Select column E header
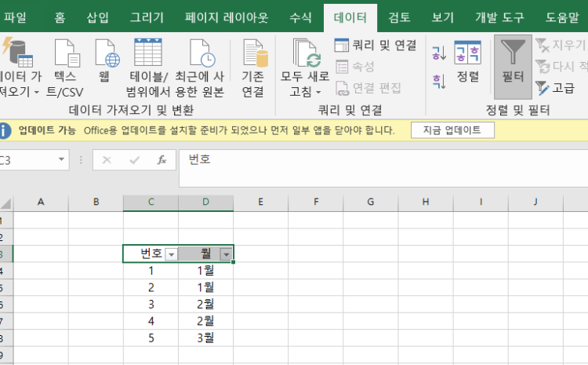588x365 pixels. coord(260,203)
